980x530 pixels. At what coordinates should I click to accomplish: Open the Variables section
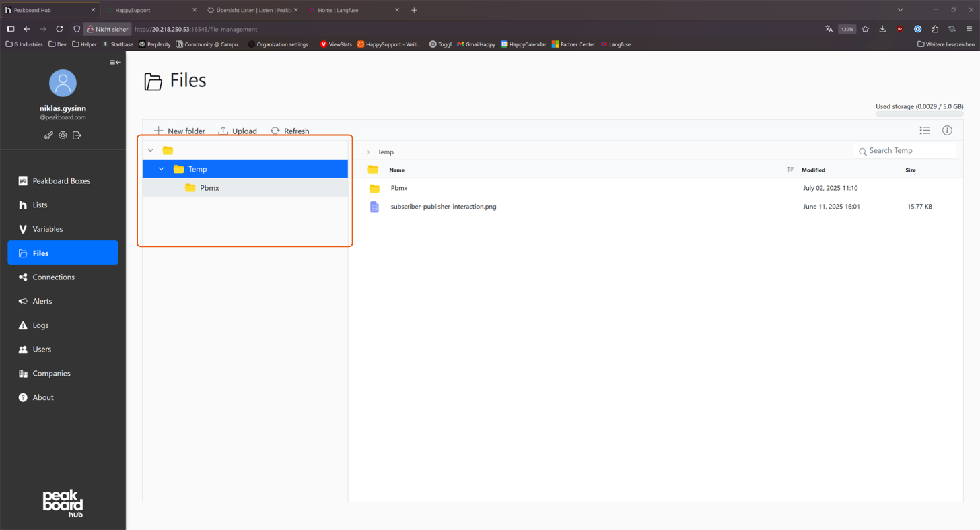click(x=48, y=229)
